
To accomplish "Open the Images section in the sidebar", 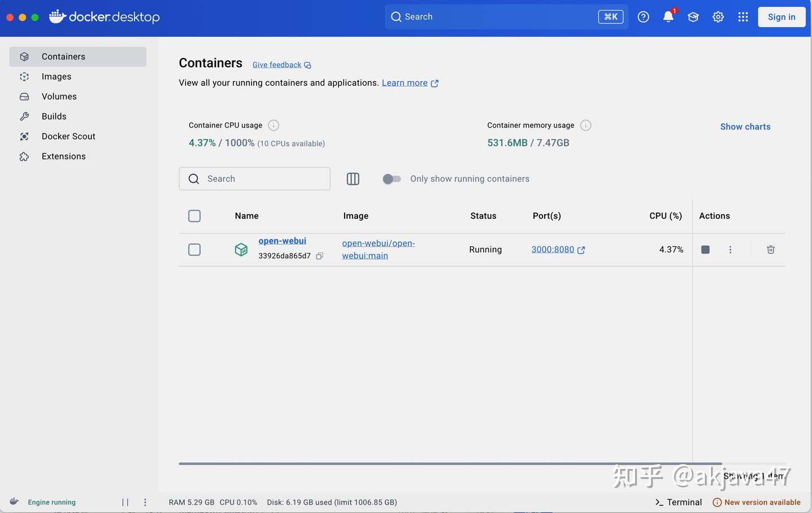I will tap(56, 76).
